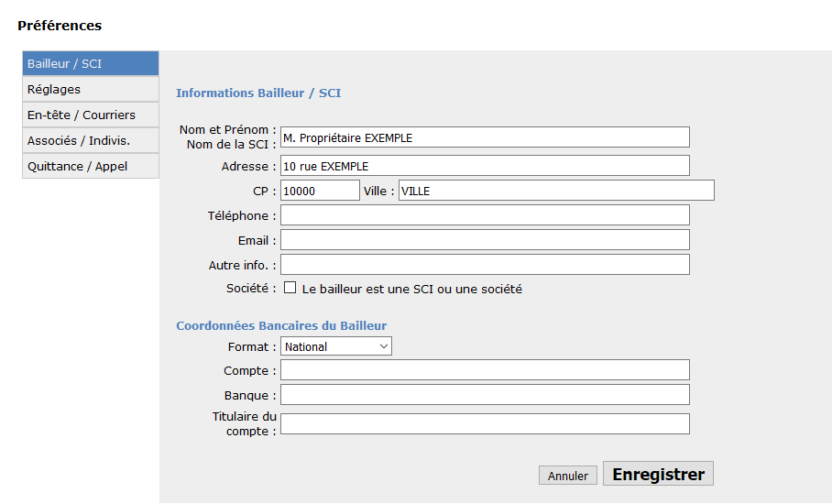Click the Compte input field

coord(484,370)
